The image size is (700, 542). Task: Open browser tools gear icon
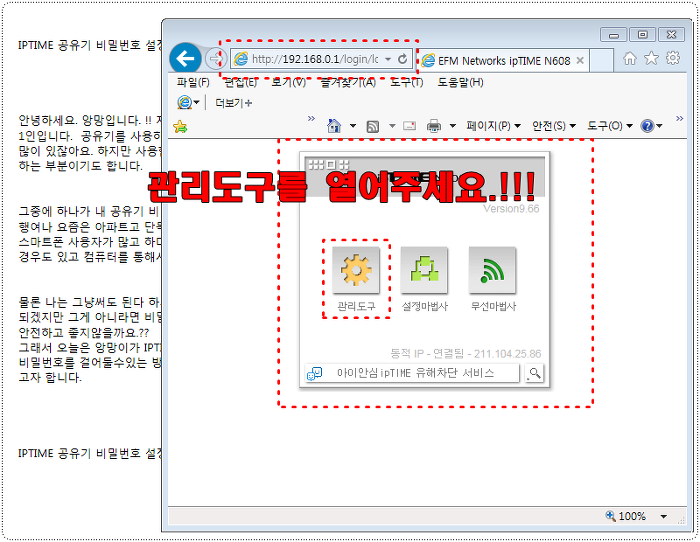[x=673, y=58]
